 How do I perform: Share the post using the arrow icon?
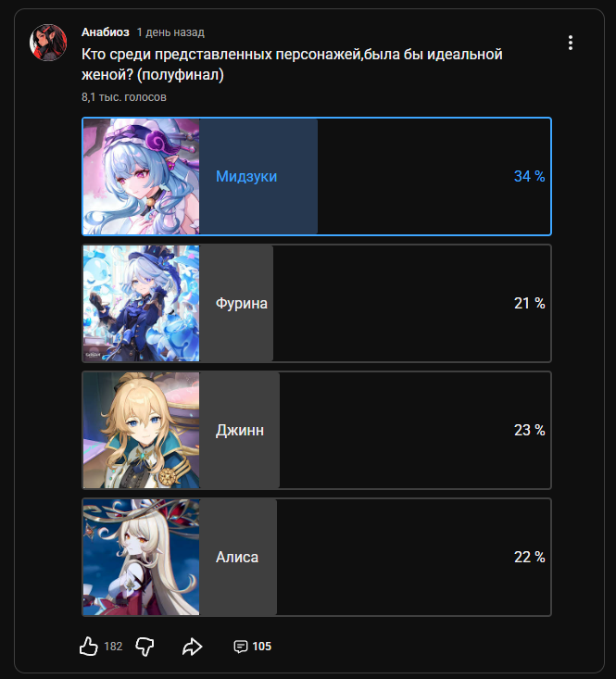tap(192, 647)
